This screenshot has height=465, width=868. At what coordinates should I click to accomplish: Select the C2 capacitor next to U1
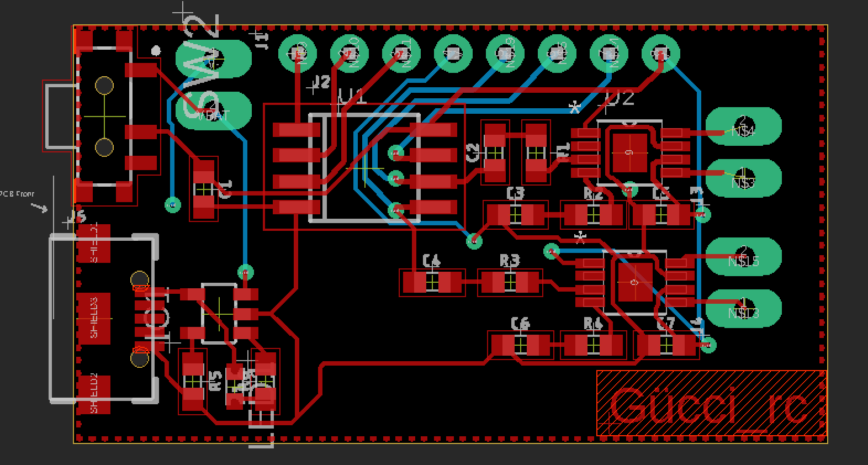coord(494,152)
